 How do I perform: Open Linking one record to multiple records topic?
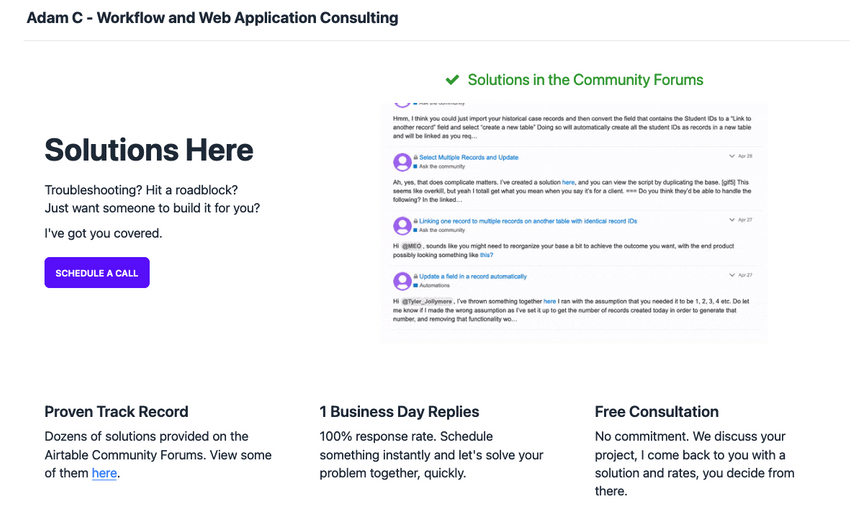528,220
